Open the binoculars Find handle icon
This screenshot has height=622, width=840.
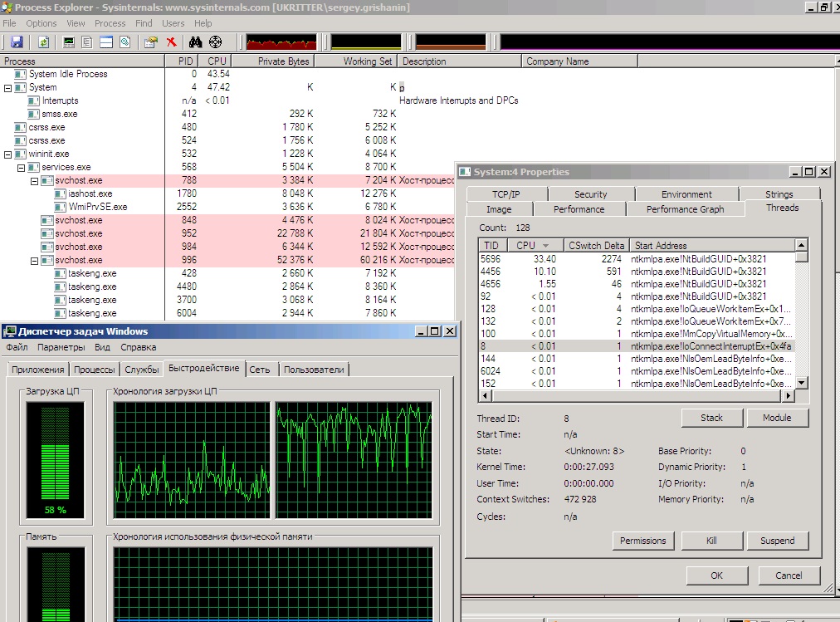pos(196,42)
